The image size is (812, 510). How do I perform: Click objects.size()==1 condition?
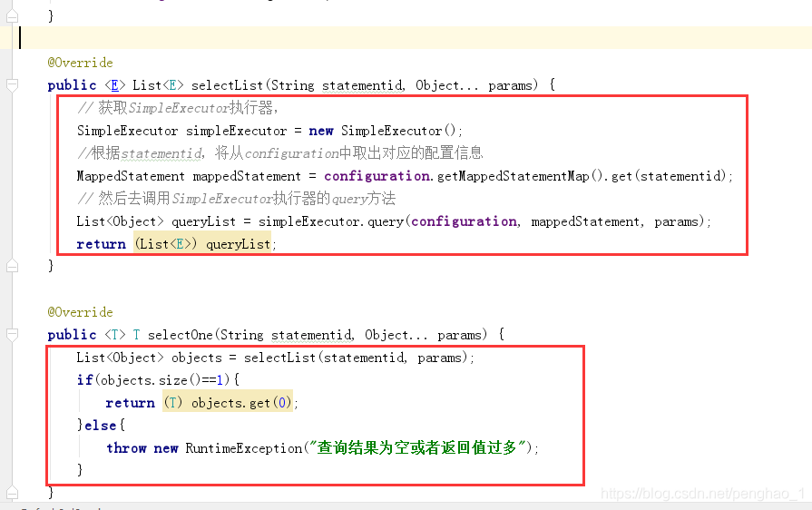[x=162, y=380]
